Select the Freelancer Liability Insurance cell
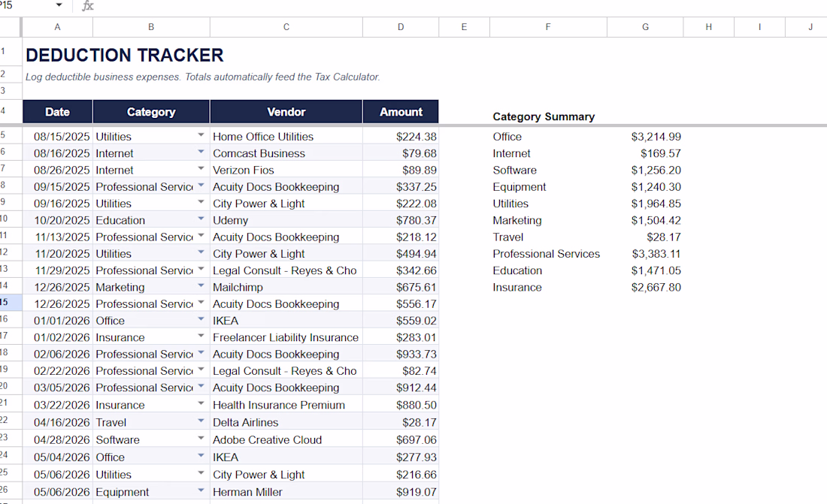This screenshot has height=504, width=827. [286, 337]
